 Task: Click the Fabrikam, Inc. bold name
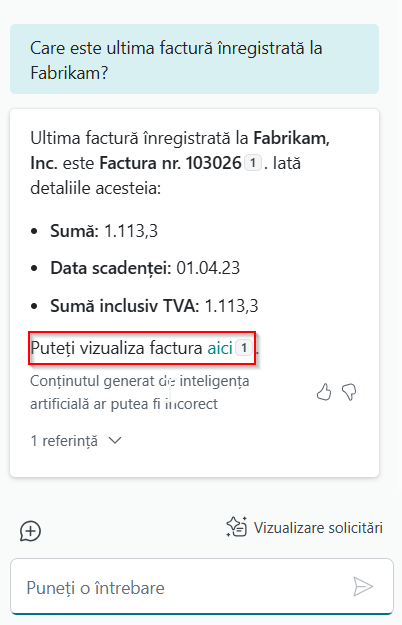click(180, 151)
